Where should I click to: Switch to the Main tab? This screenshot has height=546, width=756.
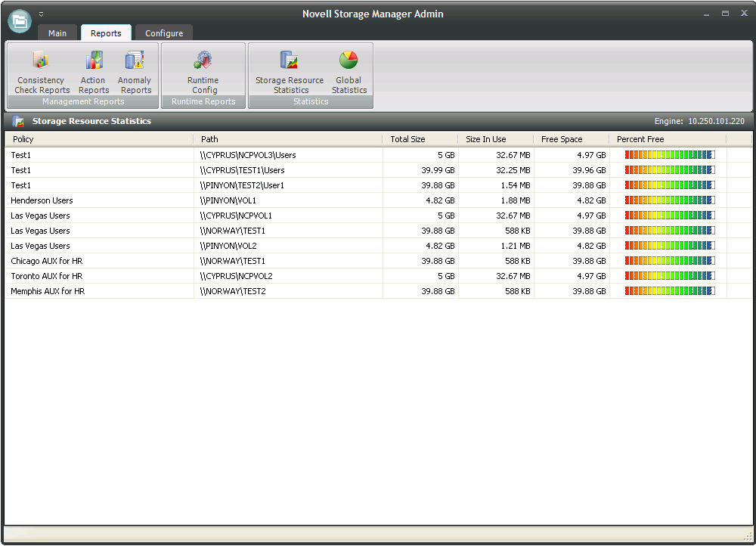point(57,33)
